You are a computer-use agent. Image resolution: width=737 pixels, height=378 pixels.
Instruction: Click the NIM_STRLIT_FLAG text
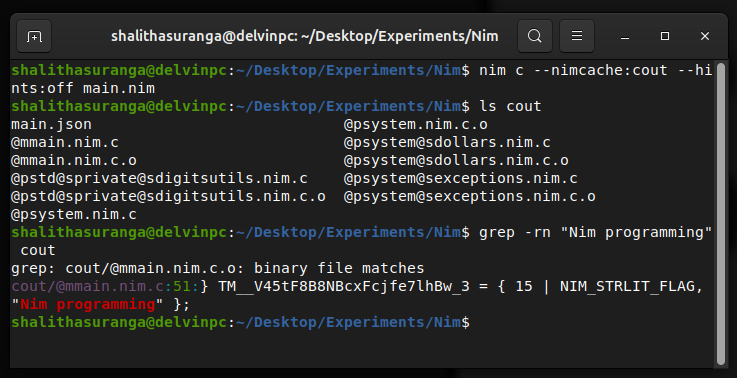pyautogui.click(x=627, y=286)
